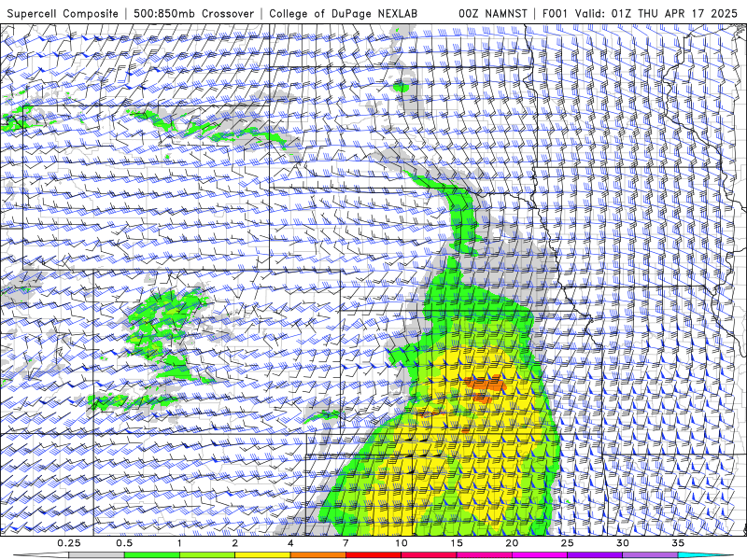
Task: Click the legend value '30'
Action: [x=623, y=543]
